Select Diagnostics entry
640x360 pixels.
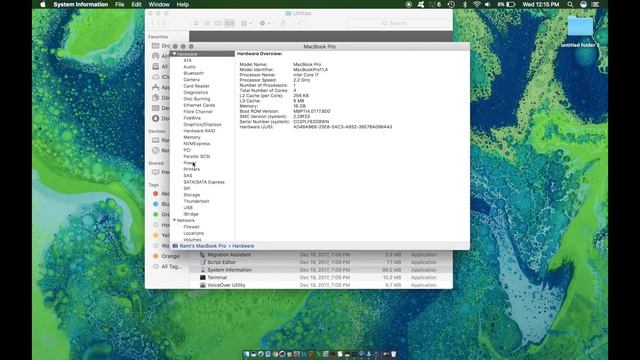click(x=196, y=92)
